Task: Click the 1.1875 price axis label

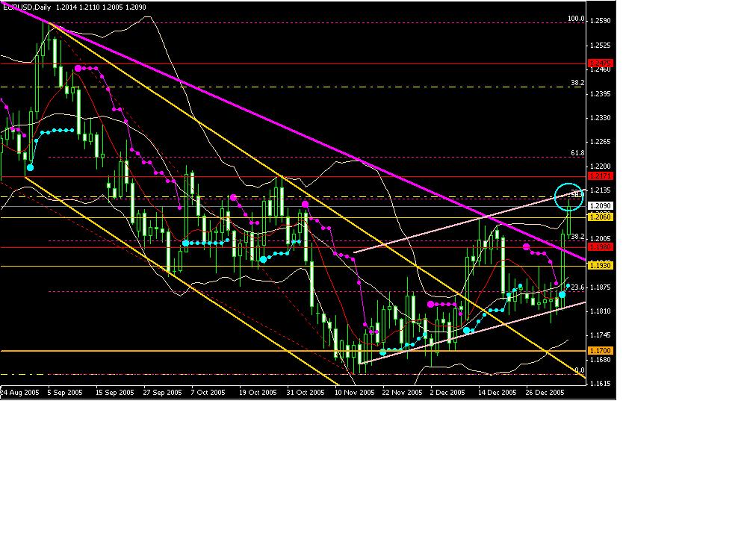Action: coord(601,287)
